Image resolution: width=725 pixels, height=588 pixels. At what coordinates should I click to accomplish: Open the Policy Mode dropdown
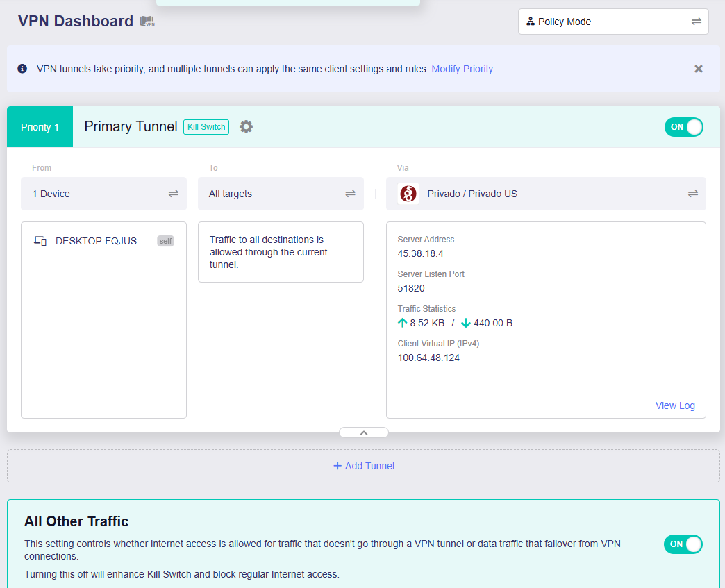[612, 22]
